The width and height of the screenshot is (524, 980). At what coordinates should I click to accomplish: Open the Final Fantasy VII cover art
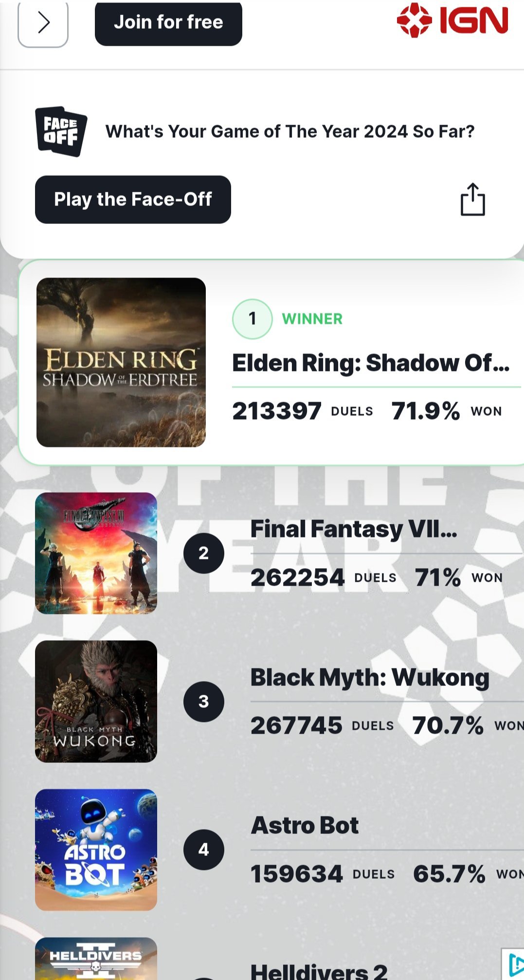click(96, 553)
